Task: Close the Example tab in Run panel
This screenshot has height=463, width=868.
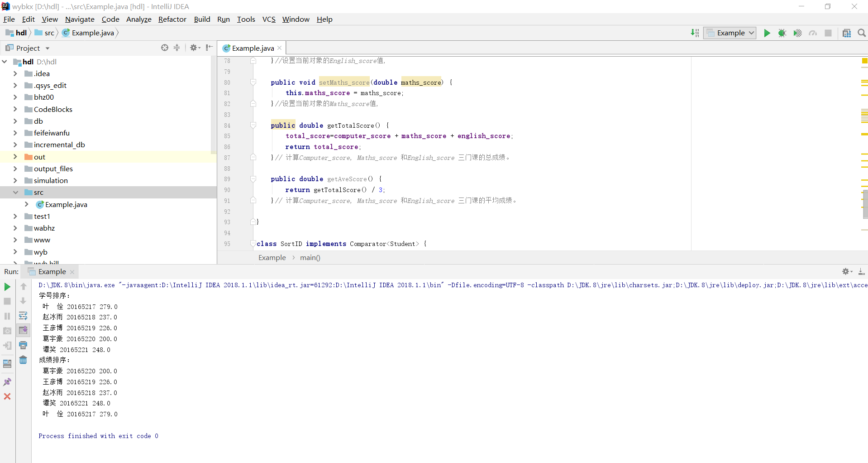Action: (72, 272)
